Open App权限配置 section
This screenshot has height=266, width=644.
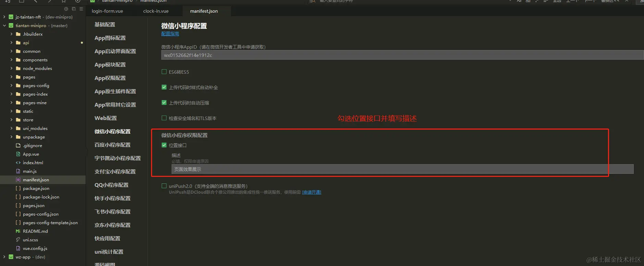110,78
